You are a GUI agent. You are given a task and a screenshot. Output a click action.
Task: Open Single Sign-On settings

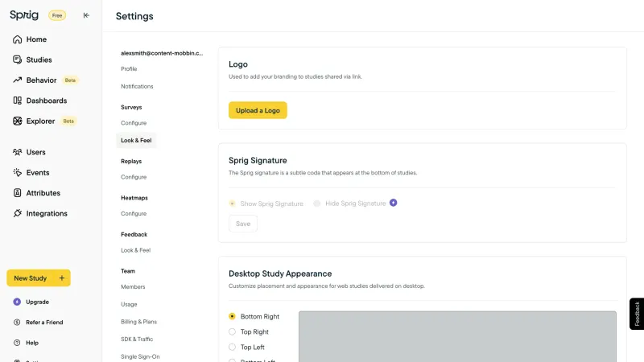coord(140,356)
